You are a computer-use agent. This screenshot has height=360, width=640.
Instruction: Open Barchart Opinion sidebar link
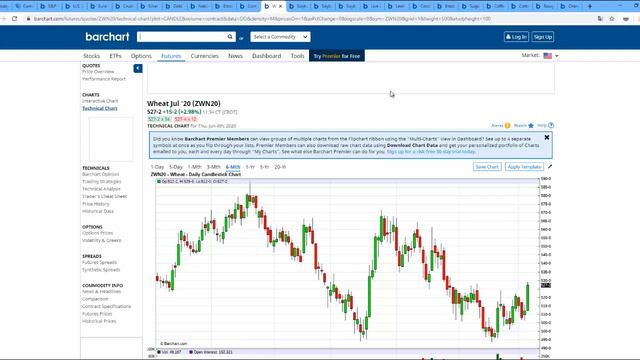point(101,174)
